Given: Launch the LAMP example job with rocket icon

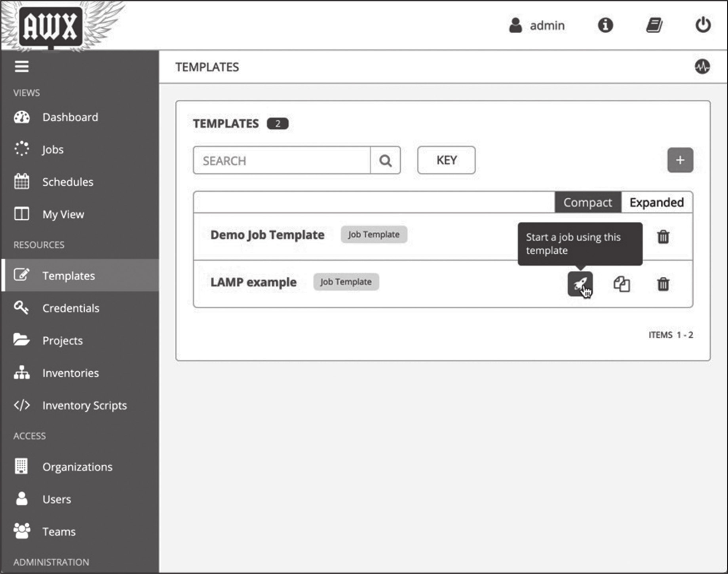Looking at the screenshot, I should pyautogui.click(x=580, y=284).
